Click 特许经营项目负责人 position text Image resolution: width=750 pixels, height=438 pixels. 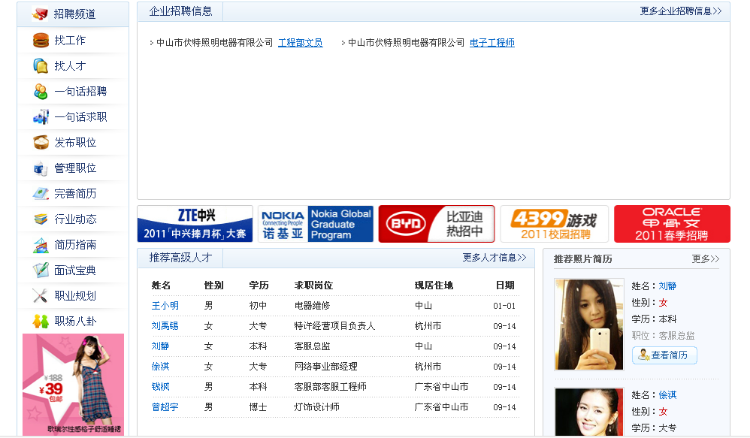(335, 326)
